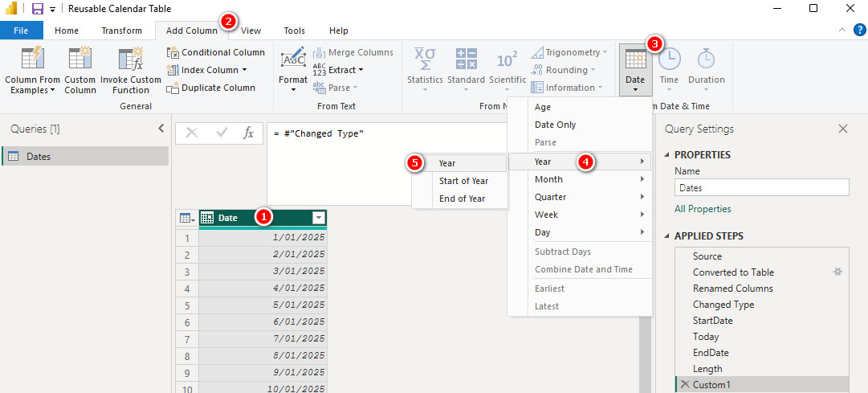The height and width of the screenshot is (393, 868).
Task: Open the Help question mark icon
Action: (x=859, y=31)
